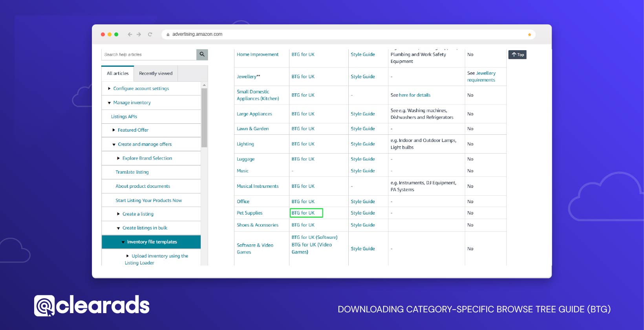Expand the Create a listing item
644x330 pixels.
tap(118, 214)
